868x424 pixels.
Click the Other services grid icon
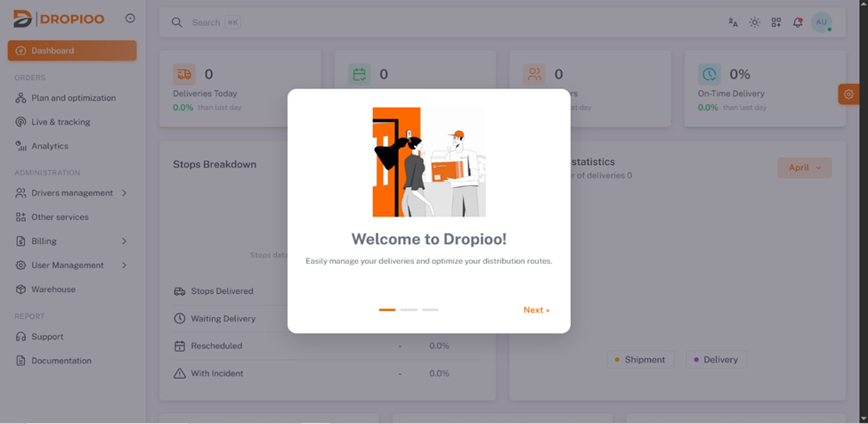click(x=21, y=217)
